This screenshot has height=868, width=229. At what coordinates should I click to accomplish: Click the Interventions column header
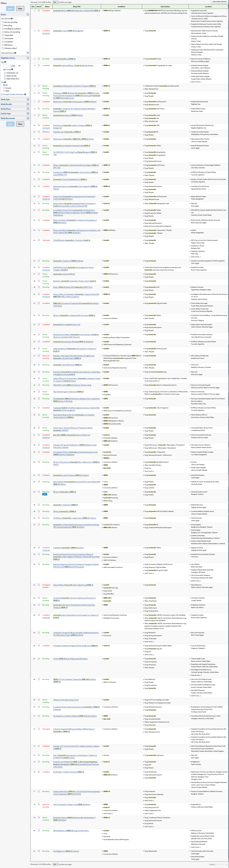(165, 6)
